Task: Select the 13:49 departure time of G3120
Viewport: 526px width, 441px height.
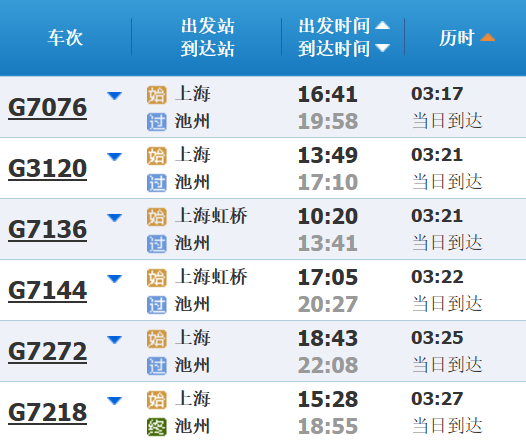Action: [x=328, y=156]
